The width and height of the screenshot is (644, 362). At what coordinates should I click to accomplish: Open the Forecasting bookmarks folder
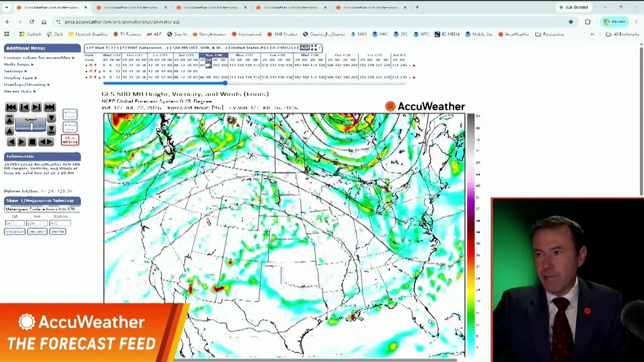point(549,34)
